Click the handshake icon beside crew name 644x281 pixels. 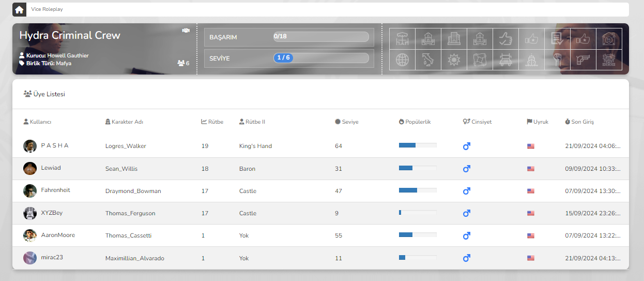186,31
